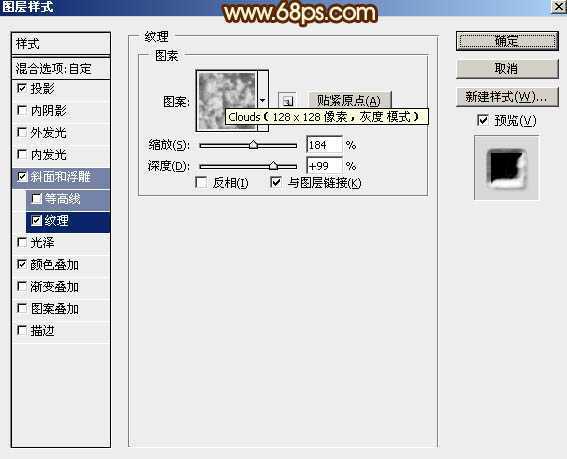This screenshot has width=567, height=459.
Task: Click the 新建样式 new style button
Action: [x=507, y=97]
